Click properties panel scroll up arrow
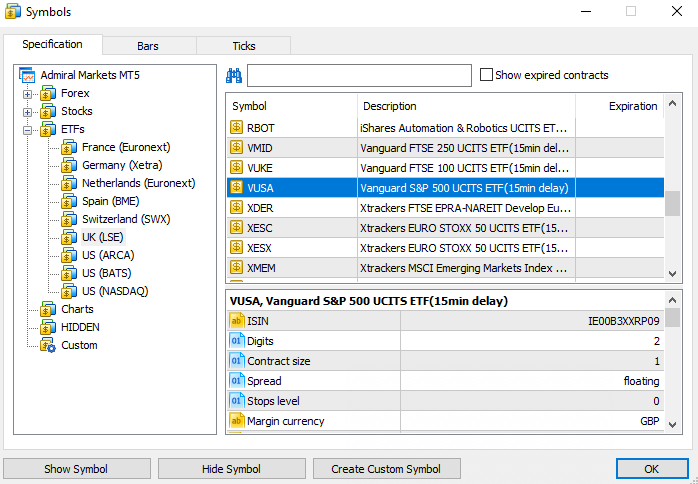Screen dimensions: 698x484 pyautogui.click(x=673, y=300)
